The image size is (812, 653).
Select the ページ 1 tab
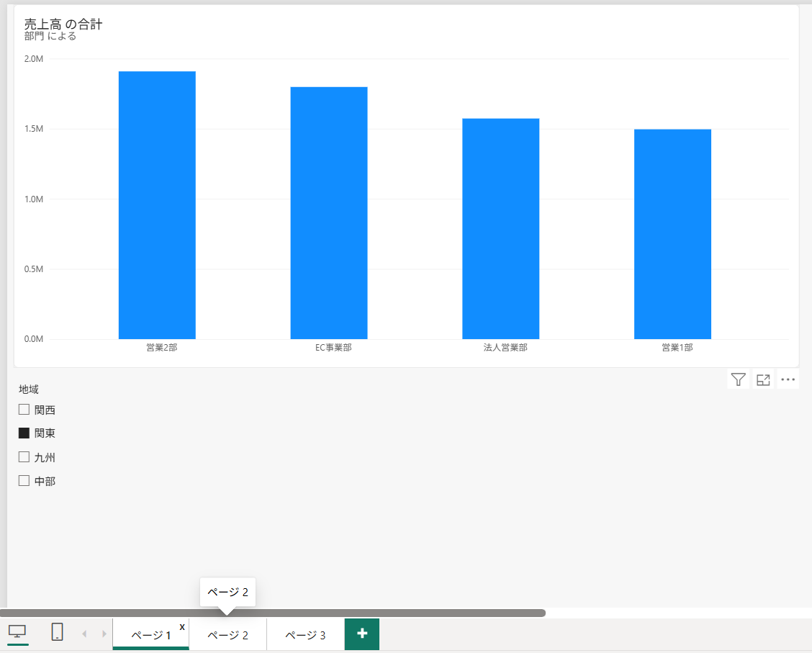click(x=150, y=634)
